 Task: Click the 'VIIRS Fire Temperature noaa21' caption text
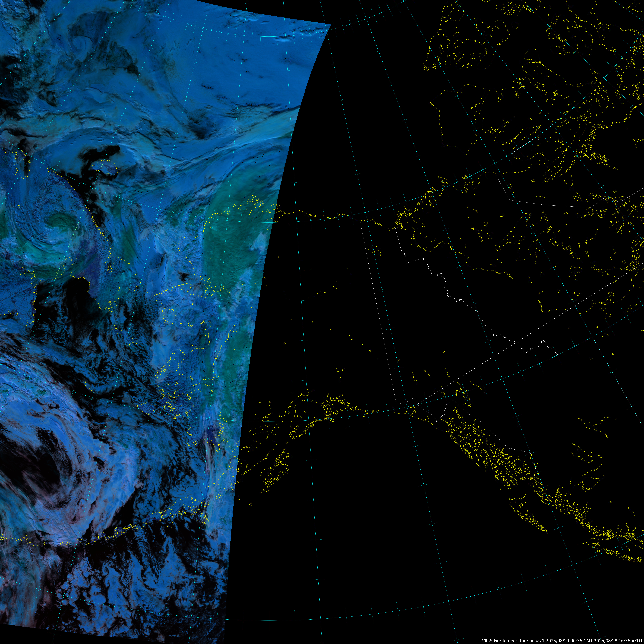point(513,641)
